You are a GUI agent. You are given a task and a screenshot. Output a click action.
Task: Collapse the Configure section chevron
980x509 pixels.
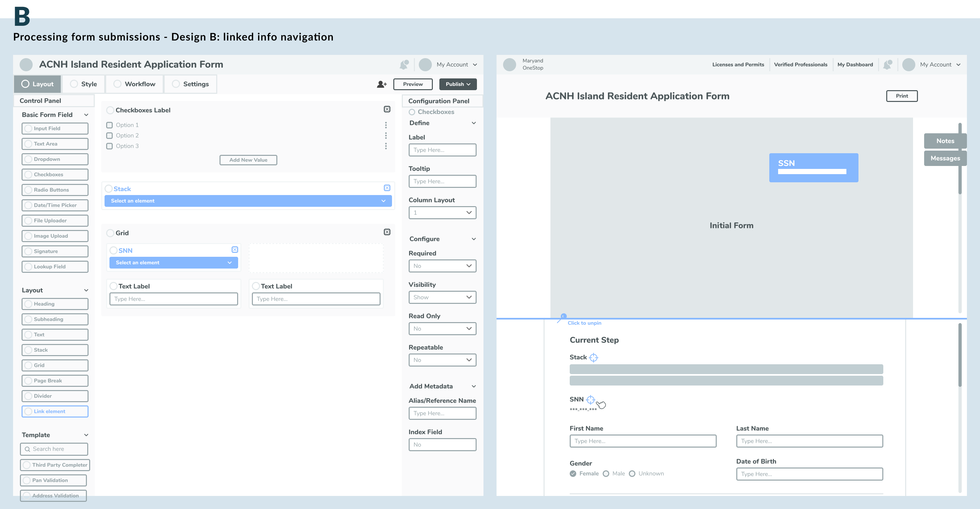(x=474, y=239)
